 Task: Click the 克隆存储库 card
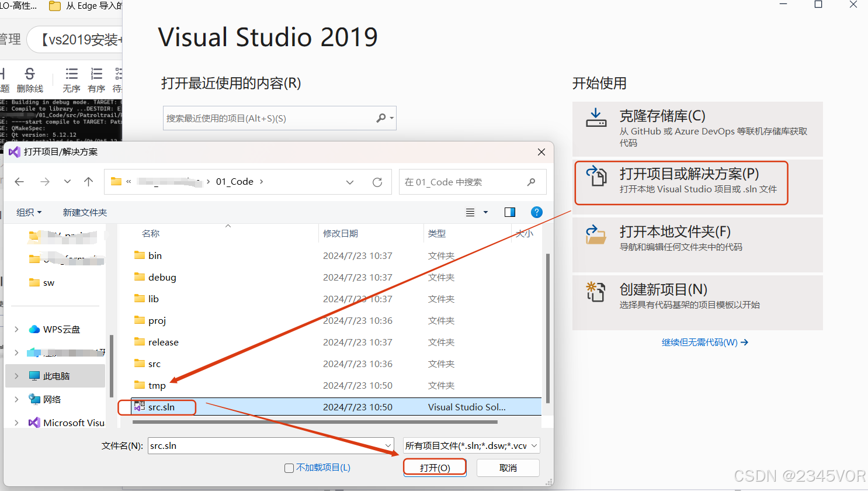click(x=697, y=129)
